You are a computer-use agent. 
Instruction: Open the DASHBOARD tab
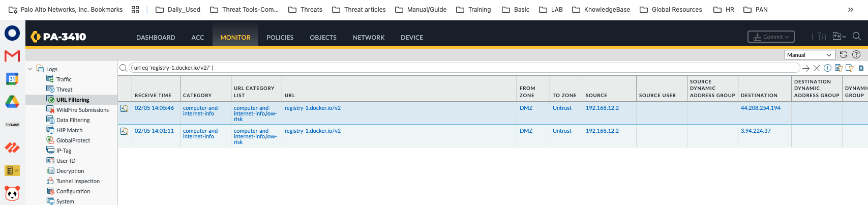pos(156,37)
